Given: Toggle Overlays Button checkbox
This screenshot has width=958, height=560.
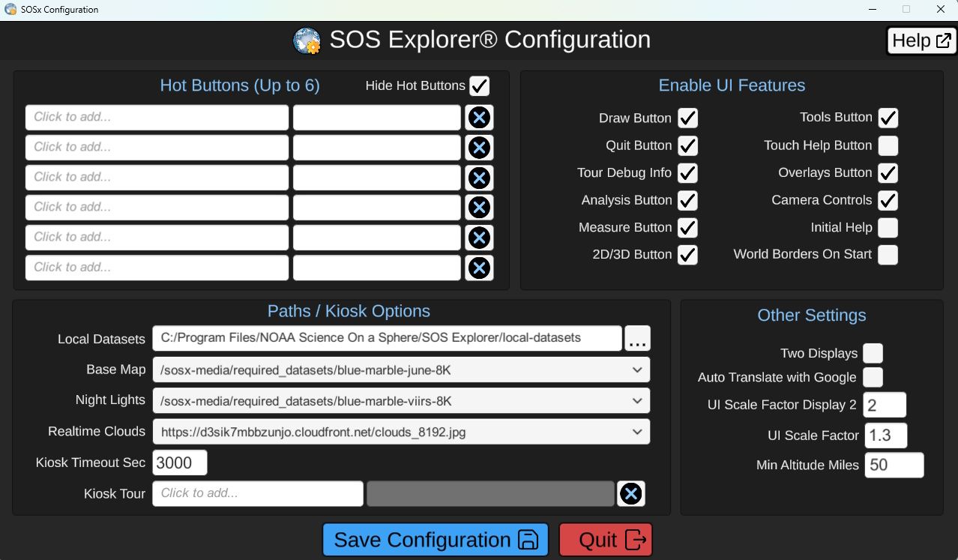Looking at the screenshot, I should [888, 173].
